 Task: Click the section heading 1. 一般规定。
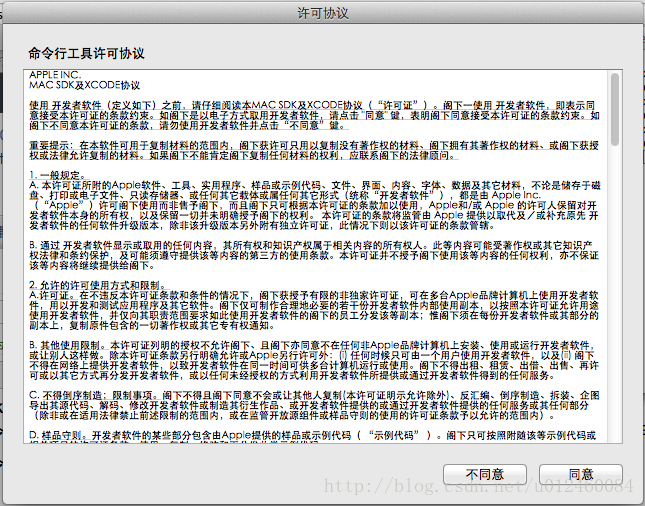(57, 175)
